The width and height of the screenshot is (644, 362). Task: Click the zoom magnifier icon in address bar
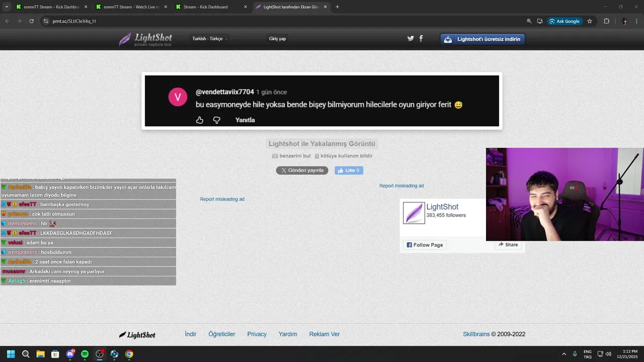pos(529,21)
